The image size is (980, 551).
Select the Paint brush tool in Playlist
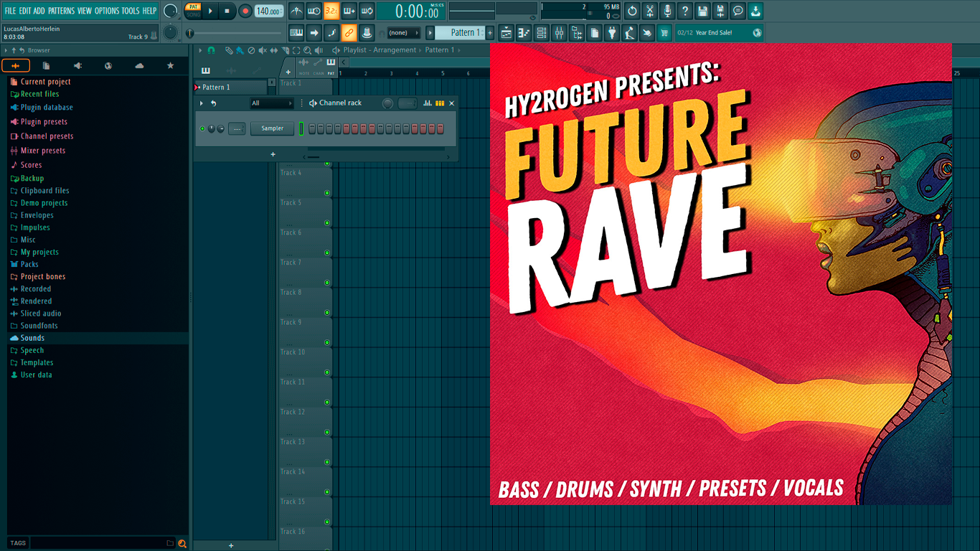[240, 50]
